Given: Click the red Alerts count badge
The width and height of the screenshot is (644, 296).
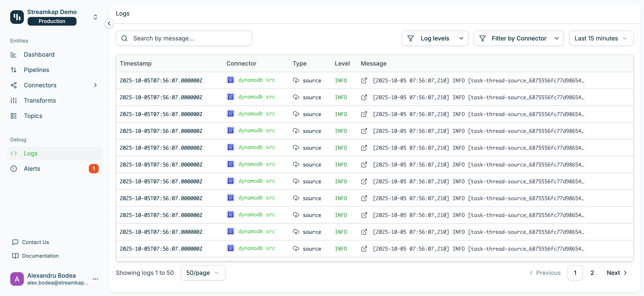Looking at the screenshot, I should click(x=94, y=168).
